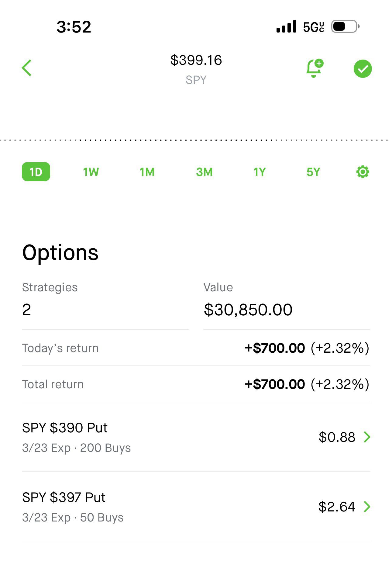This screenshot has width=392, height=575.
Task: Show the 3M chart range
Action: pyautogui.click(x=204, y=172)
